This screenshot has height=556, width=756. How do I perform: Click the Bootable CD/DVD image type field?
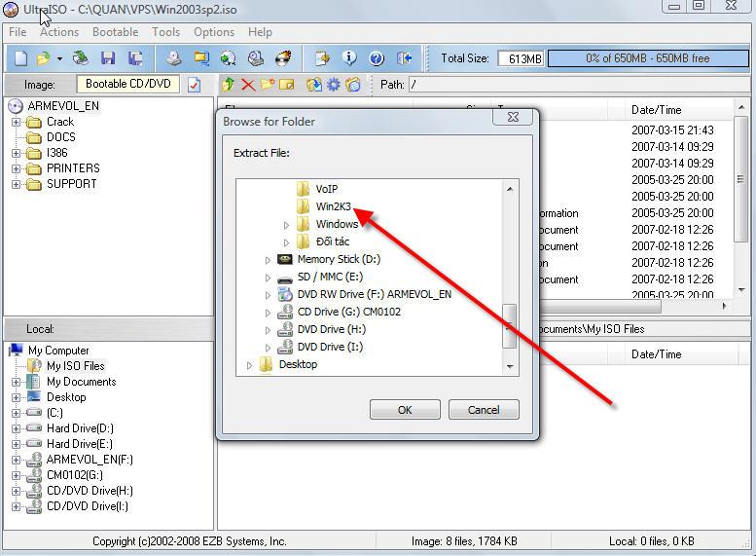[x=127, y=84]
